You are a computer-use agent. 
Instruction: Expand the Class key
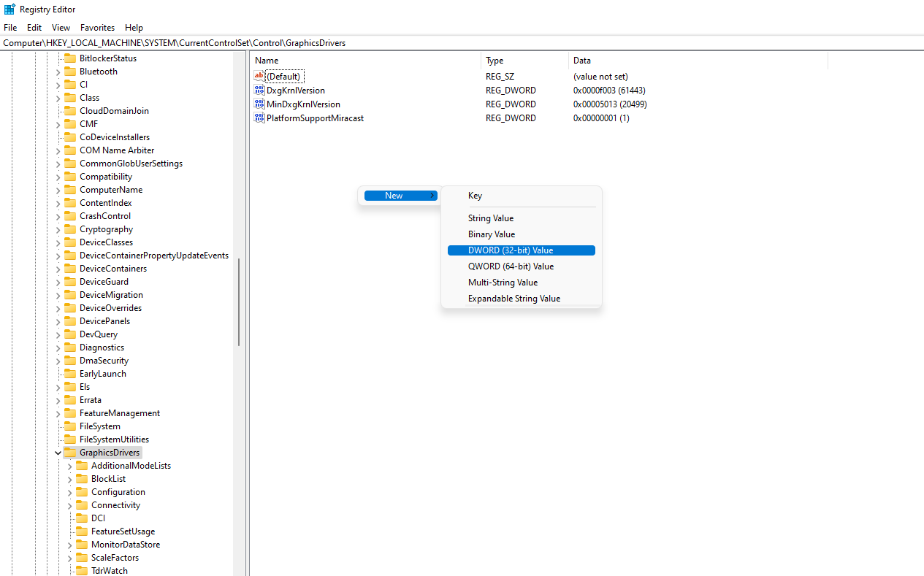(x=58, y=98)
